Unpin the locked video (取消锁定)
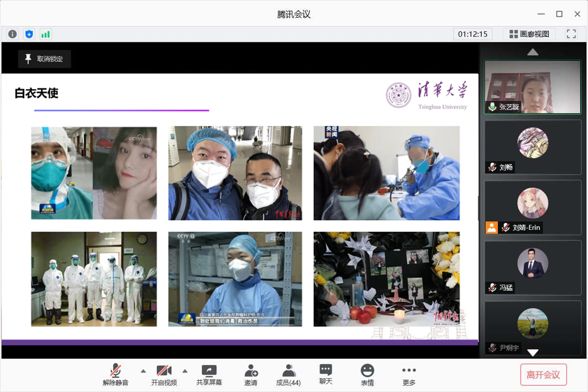This screenshot has width=588, height=392. pos(45,59)
